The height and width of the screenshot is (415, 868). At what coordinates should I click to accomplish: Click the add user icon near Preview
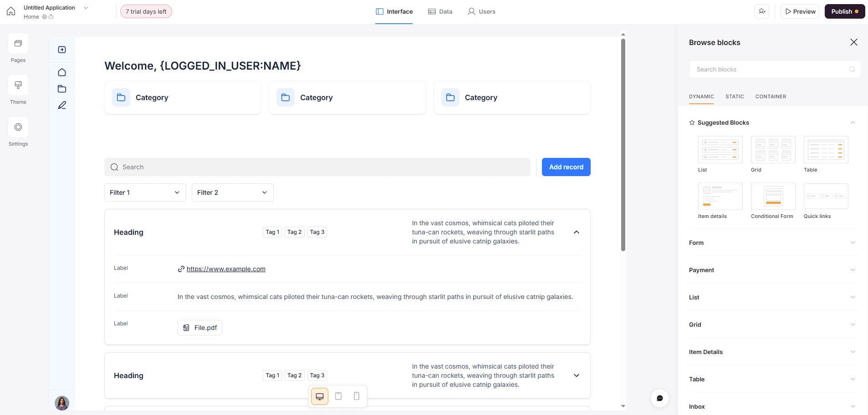(x=762, y=11)
